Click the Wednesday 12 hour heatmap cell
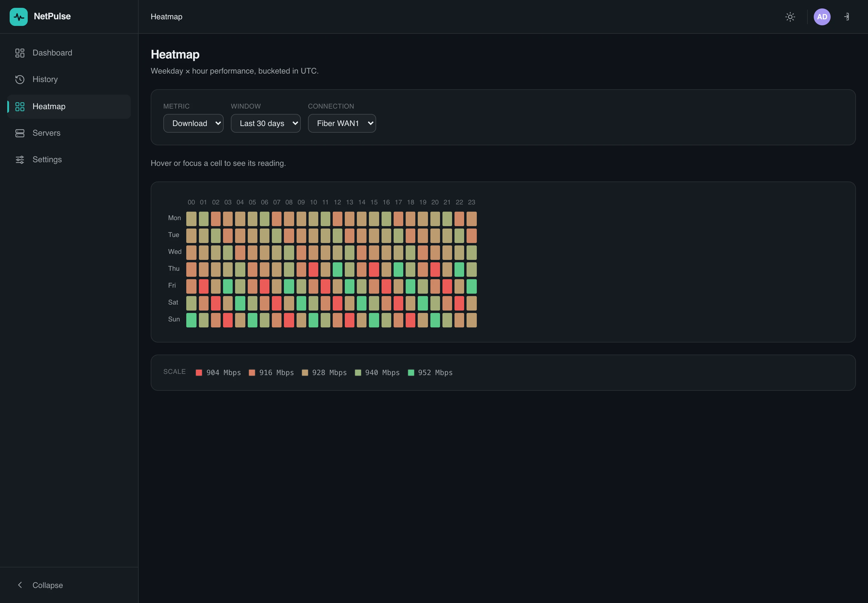Image resolution: width=868 pixels, height=603 pixels. (x=337, y=253)
